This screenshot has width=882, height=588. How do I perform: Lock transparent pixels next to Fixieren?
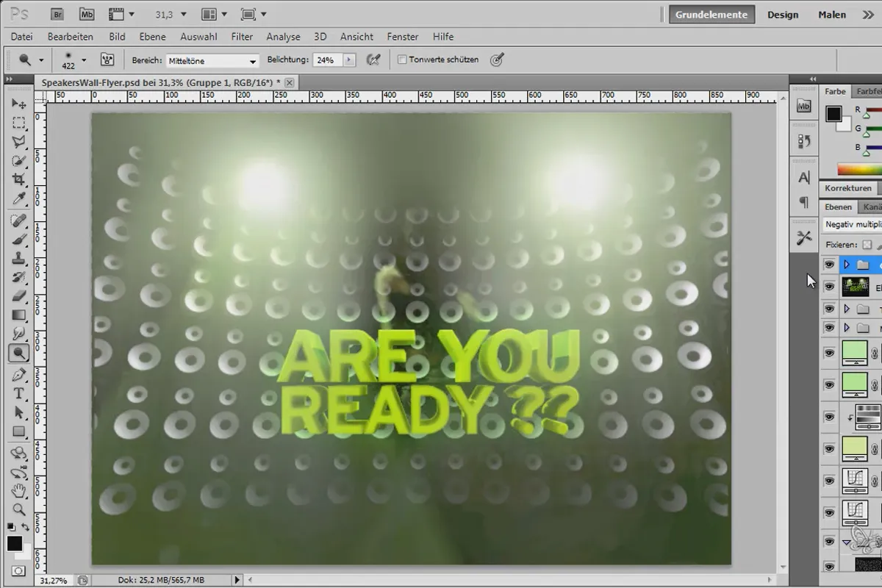(x=867, y=245)
